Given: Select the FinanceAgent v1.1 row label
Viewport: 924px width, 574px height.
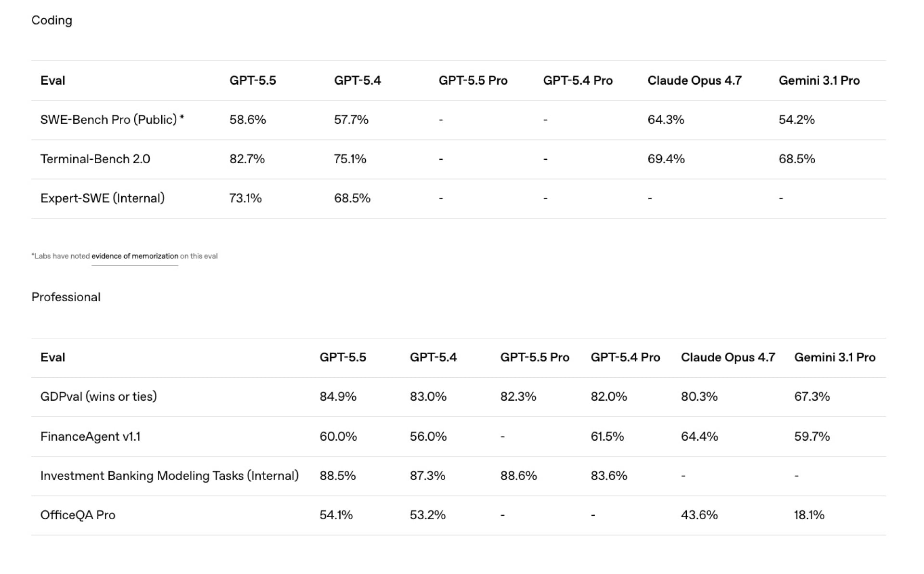Looking at the screenshot, I should point(90,436).
